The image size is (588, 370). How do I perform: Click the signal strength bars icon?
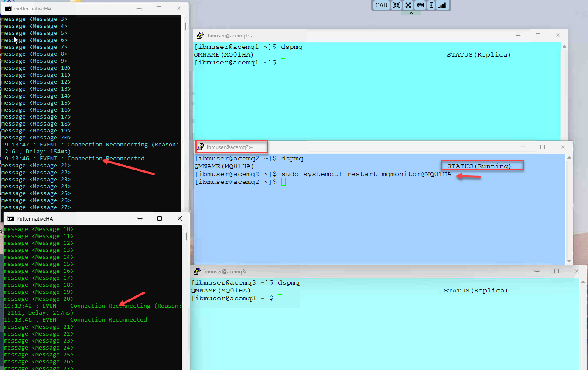tap(442, 5)
